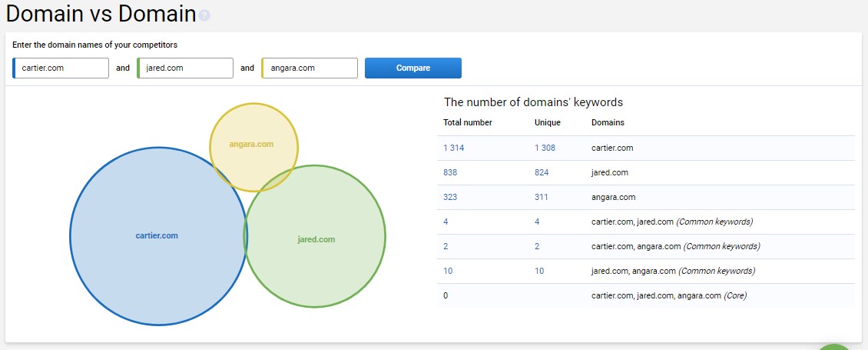Click 'Enter the domain names of your competitors' label
Viewport: 868px width, 350px height.
pos(94,45)
